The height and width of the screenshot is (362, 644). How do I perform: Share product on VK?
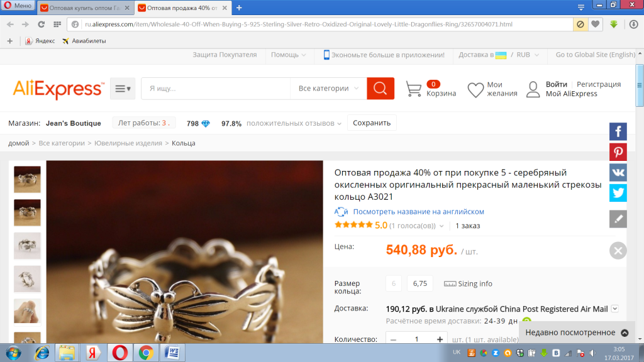pyautogui.click(x=618, y=173)
